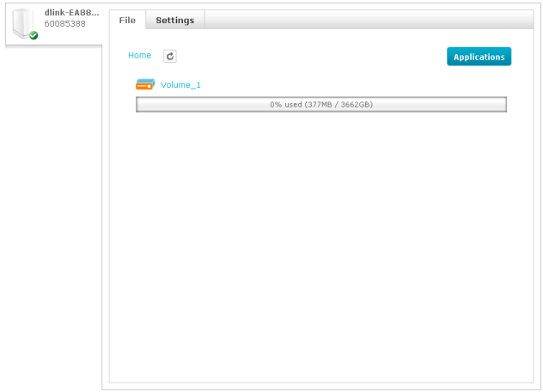Click the refresh icon next to Home

(x=170, y=56)
